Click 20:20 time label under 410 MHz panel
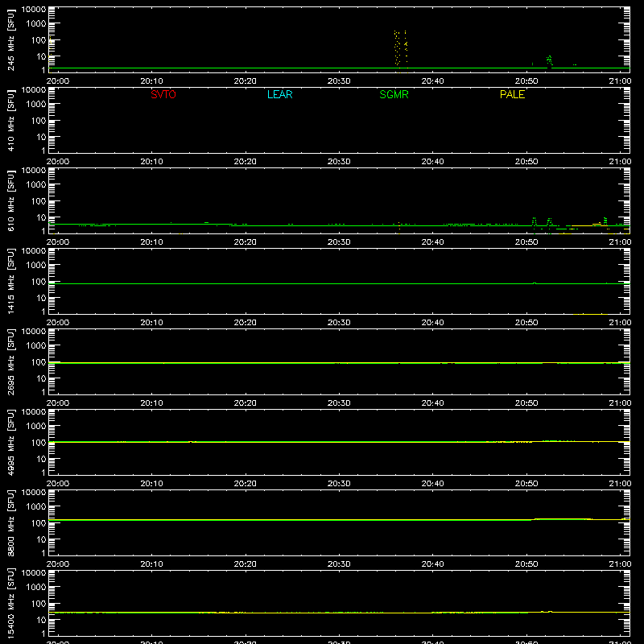This screenshot has width=644, height=644. pyautogui.click(x=246, y=162)
